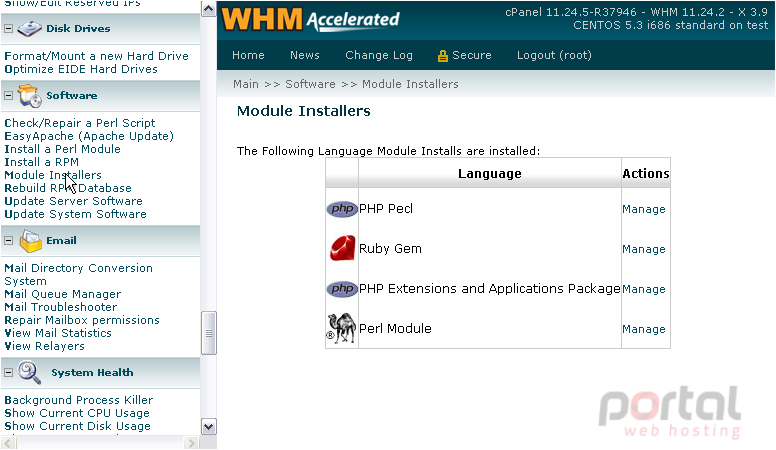Collapse the Email section

[8, 241]
